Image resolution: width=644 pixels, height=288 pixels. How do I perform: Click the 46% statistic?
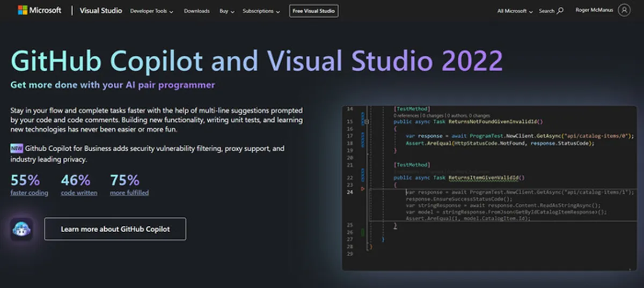tap(75, 180)
